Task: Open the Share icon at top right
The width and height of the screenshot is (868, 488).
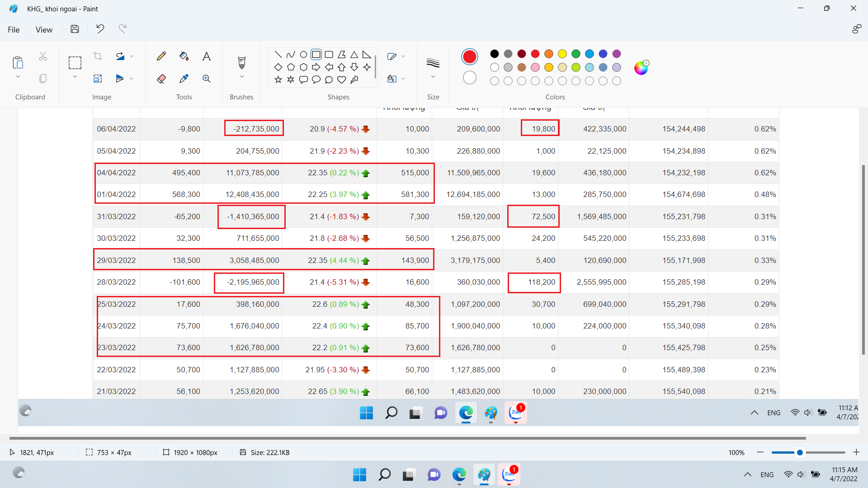Action: [856, 29]
